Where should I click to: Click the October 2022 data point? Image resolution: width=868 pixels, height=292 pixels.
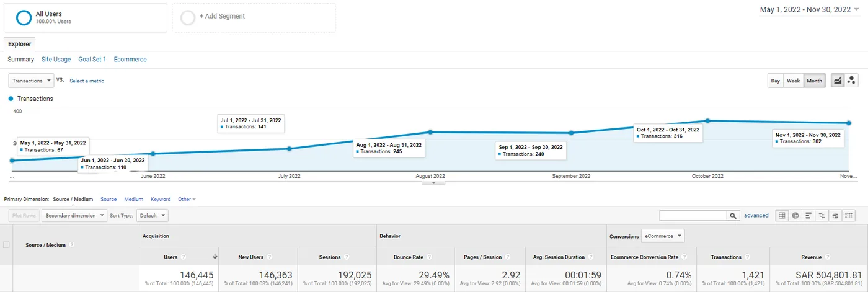point(707,121)
